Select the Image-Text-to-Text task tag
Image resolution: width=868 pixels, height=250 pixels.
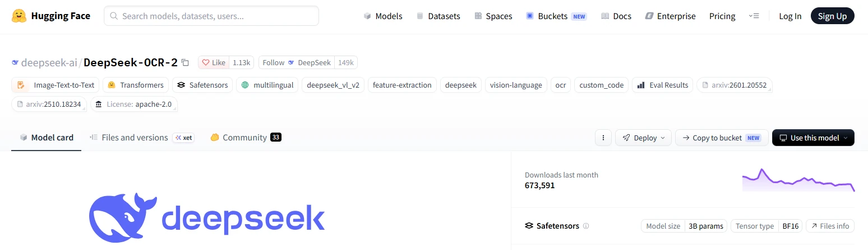click(56, 85)
